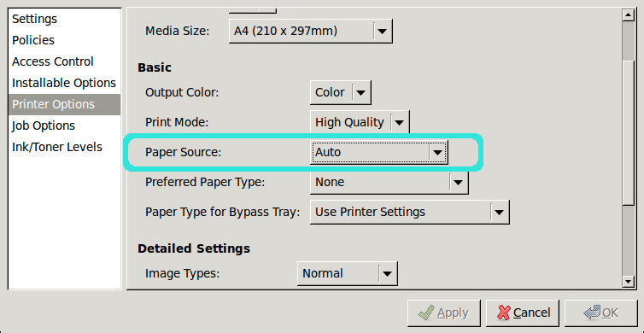Open the Paper Source dropdown
Screen dimensions: 644x333
tap(378, 152)
